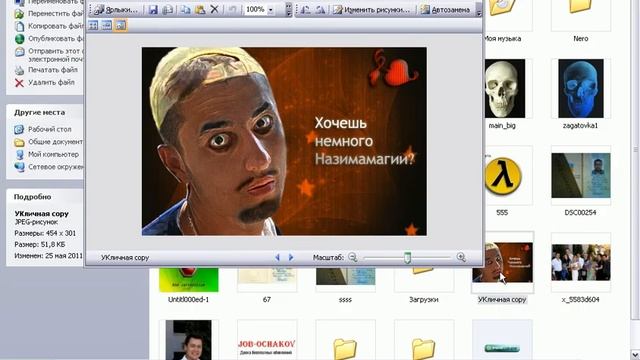
Task: Click the Explorer scrollbar down arrow
Action: [x=635, y=355]
